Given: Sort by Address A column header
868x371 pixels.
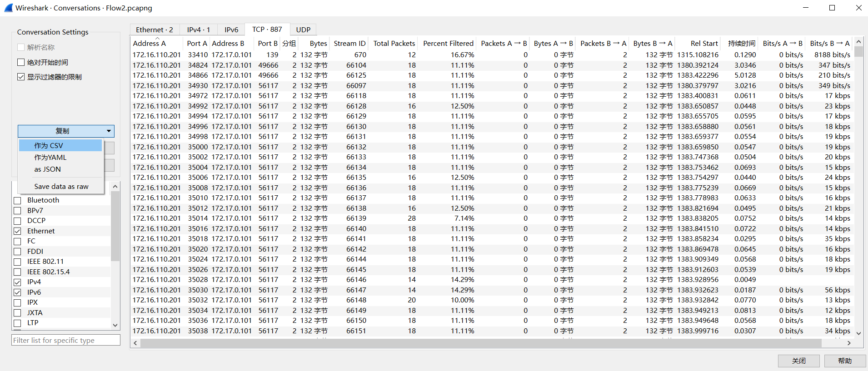Looking at the screenshot, I should [150, 44].
